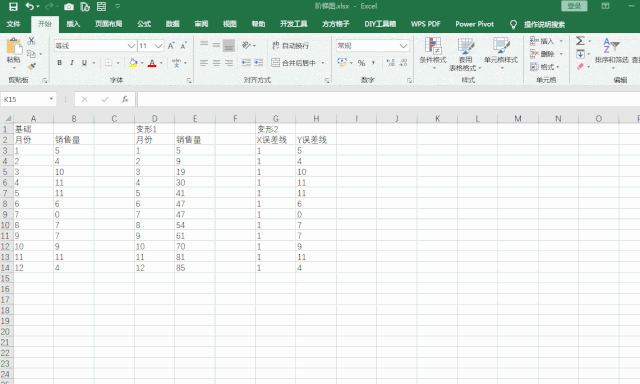Click the insert function fx icon

[x=125, y=99]
